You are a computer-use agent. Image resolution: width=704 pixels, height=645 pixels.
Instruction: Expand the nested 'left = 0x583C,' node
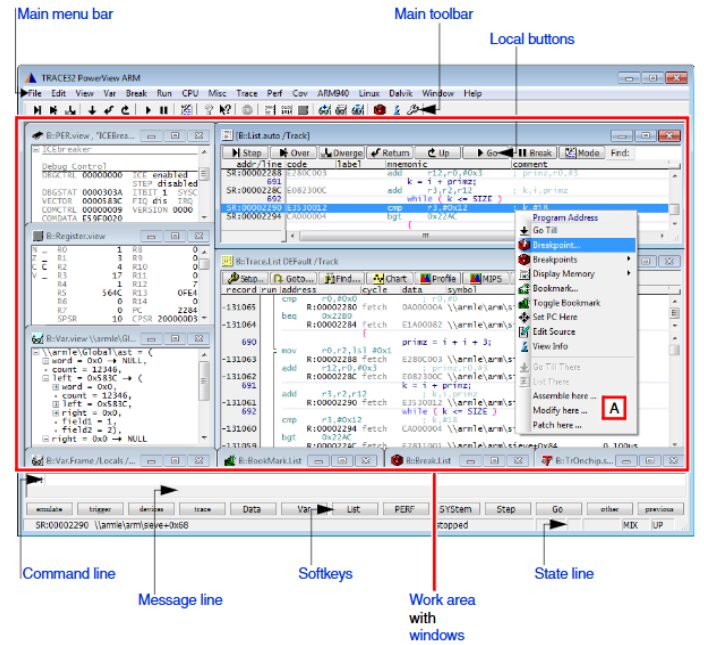pos(55,404)
